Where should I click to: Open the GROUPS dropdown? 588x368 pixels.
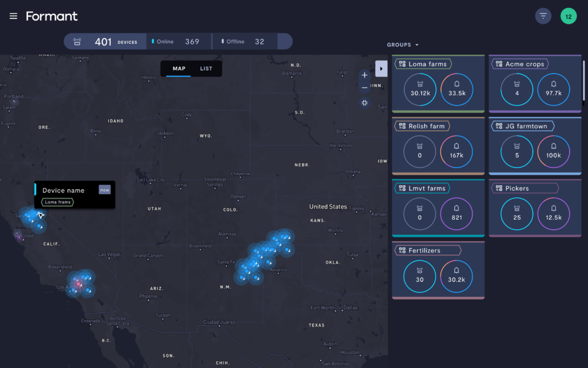403,44
